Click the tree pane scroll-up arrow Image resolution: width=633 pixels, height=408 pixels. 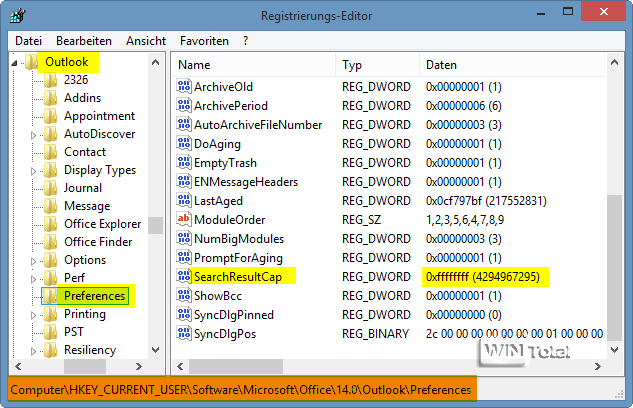pos(155,62)
